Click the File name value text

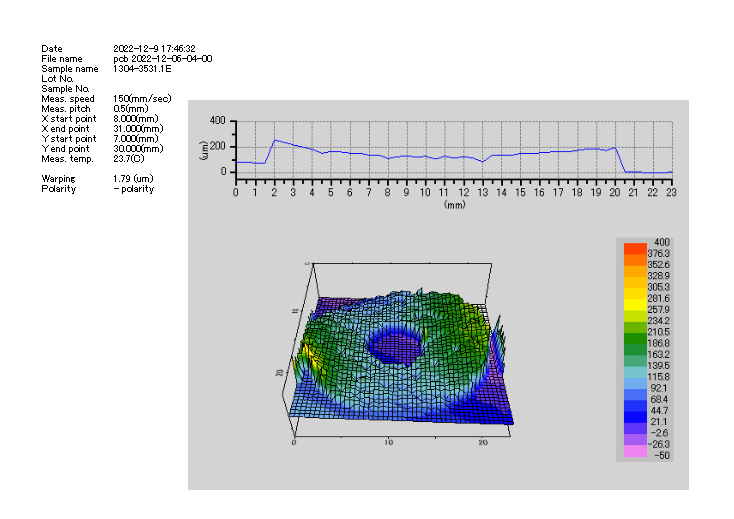(162, 59)
